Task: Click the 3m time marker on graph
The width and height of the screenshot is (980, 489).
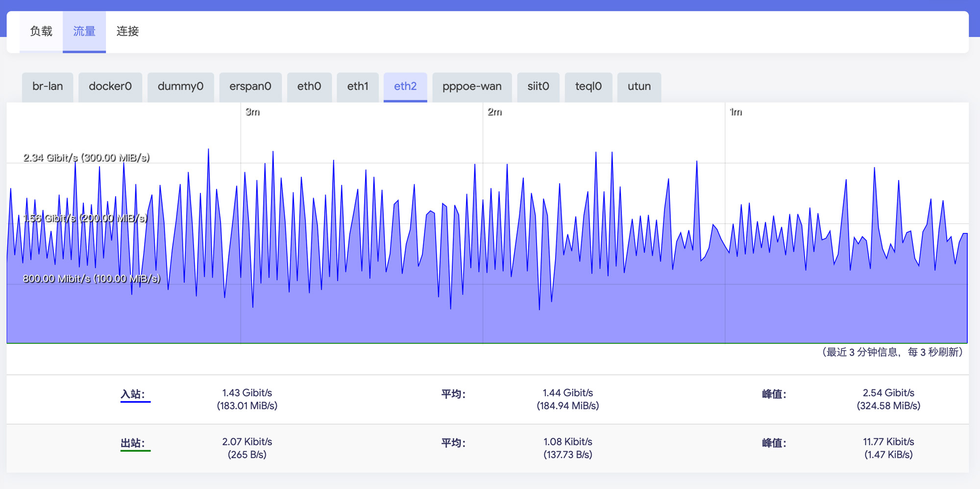Action: 252,112
